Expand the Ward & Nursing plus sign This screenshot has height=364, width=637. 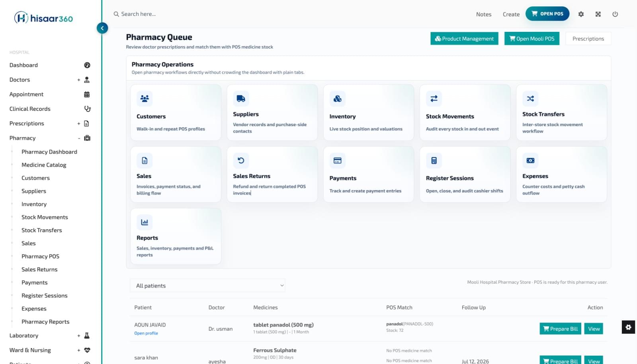tap(79, 350)
